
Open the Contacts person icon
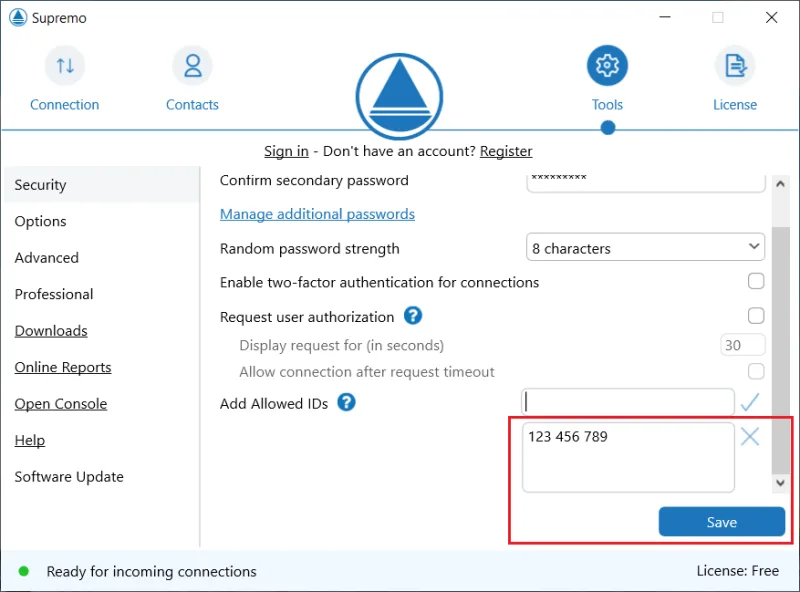(192, 65)
